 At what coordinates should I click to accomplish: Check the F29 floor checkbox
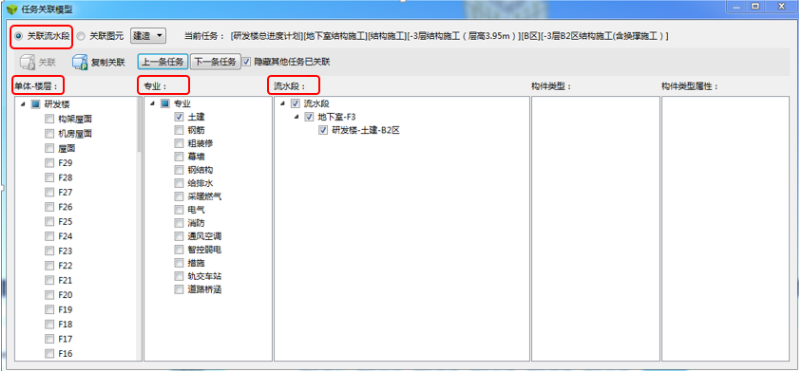49,163
